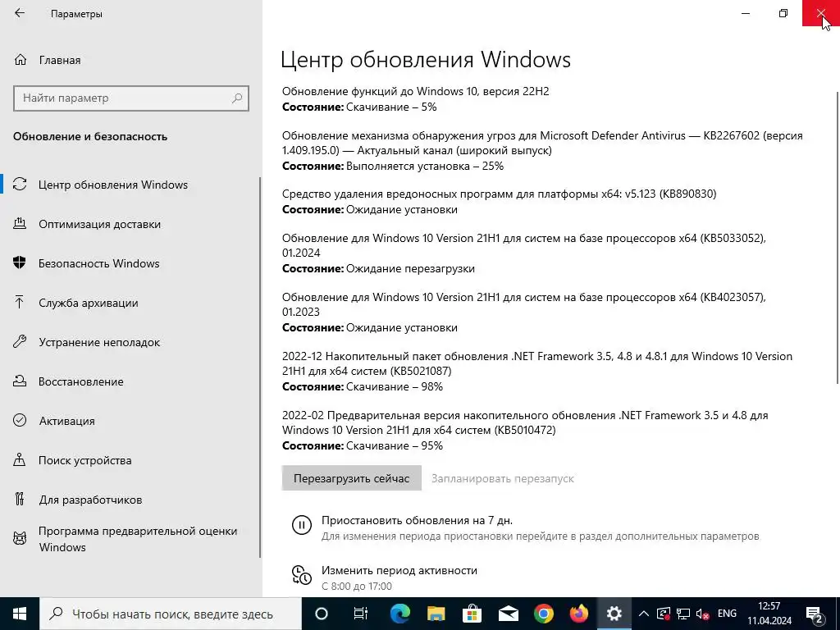840x630 pixels.
Task: Click the clock icon for Изменить период активности
Action: [302, 575]
